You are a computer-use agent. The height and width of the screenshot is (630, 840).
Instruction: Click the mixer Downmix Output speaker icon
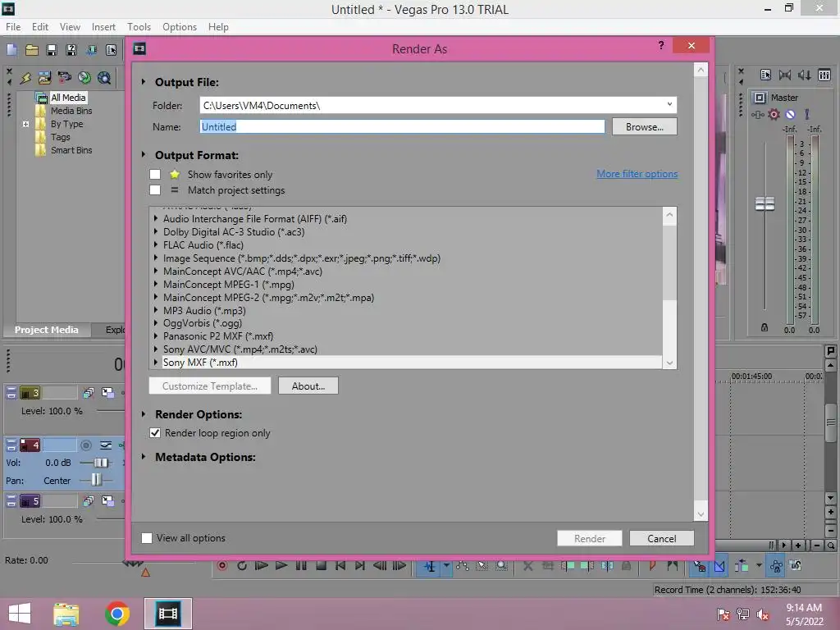tap(785, 75)
